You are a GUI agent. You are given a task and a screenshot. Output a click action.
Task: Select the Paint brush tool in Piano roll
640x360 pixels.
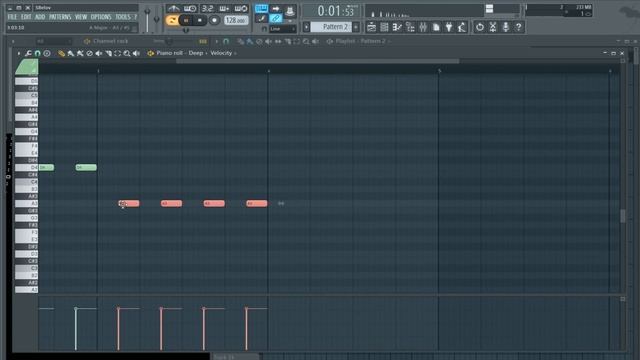[x=71, y=53]
